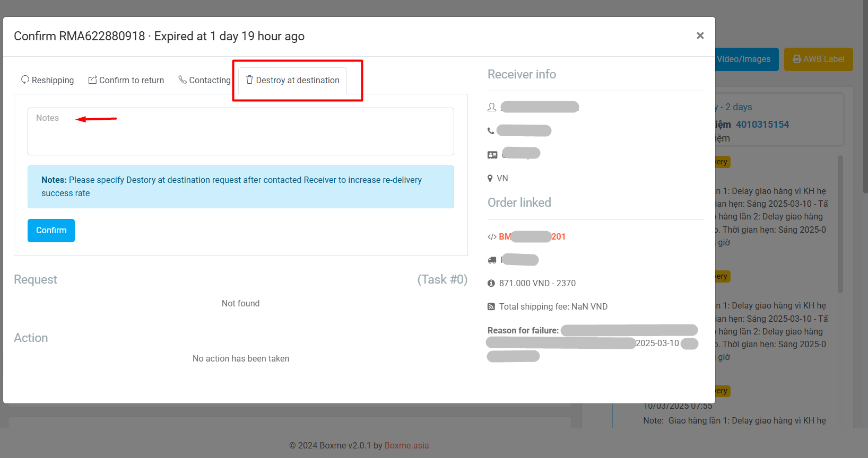The image size is (868, 458).
Task: Click the Contacting phone icon
Action: [x=182, y=80]
